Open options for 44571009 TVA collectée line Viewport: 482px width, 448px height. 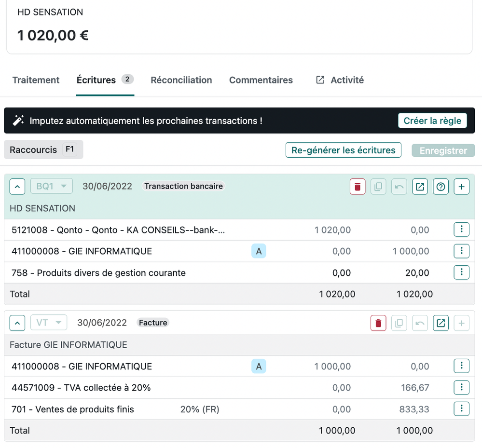(461, 387)
